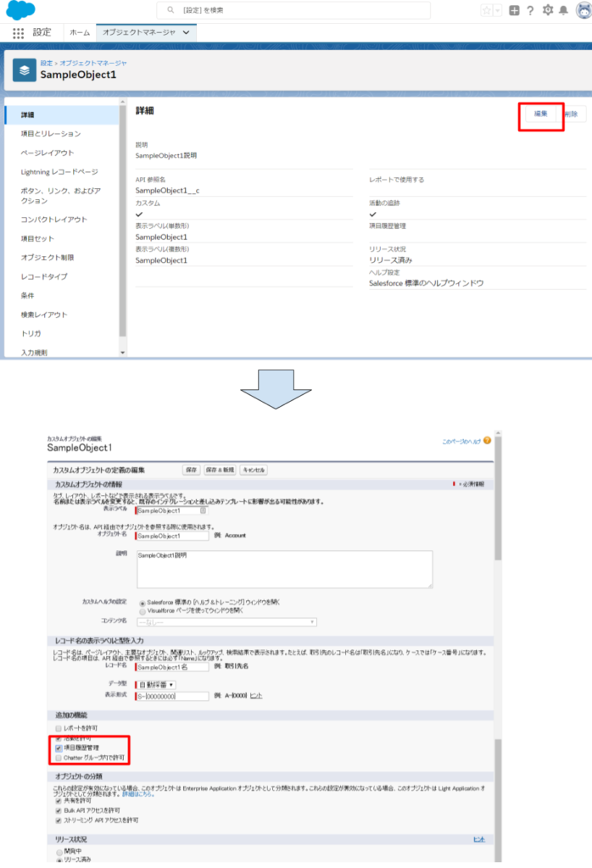Focus the レコード名 input field
The image size is (592, 868).
(171, 667)
